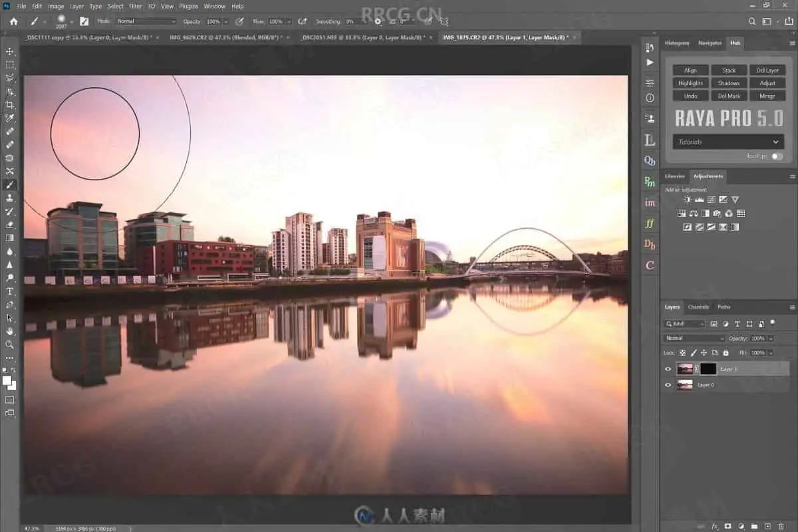This screenshot has width=798, height=532.
Task: Open the brush settings panel icon
Action: pyautogui.click(x=83, y=21)
